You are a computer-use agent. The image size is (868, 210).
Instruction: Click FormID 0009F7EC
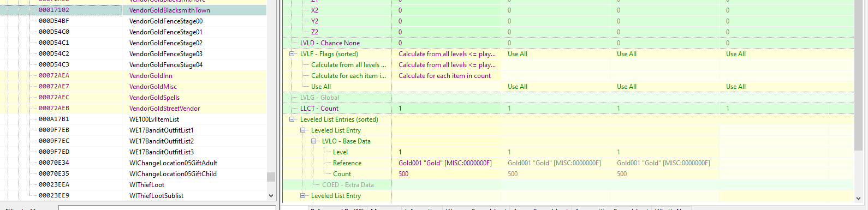(x=54, y=141)
